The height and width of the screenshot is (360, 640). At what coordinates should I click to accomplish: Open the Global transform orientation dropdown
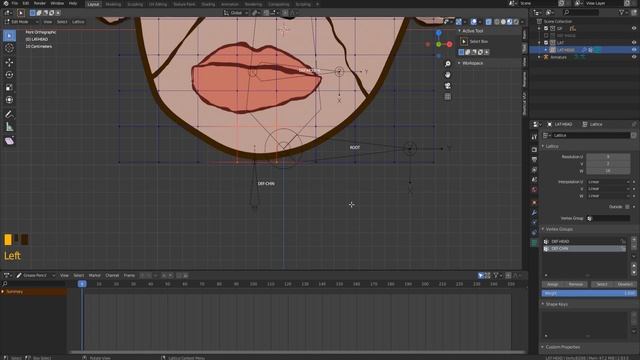coord(236,13)
